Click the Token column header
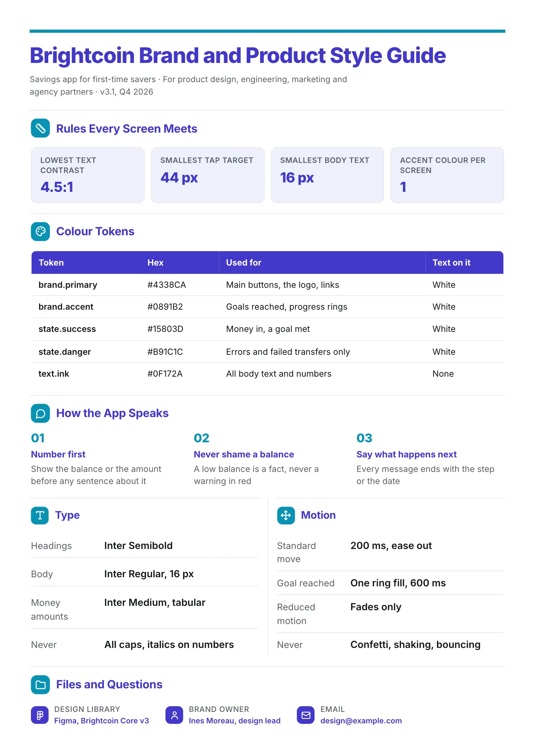535x756 pixels. pyautogui.click(x=51, y=263)
